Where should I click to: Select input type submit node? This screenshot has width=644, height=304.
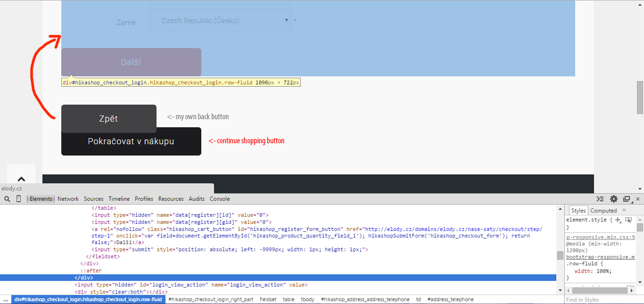click(230, 250)
